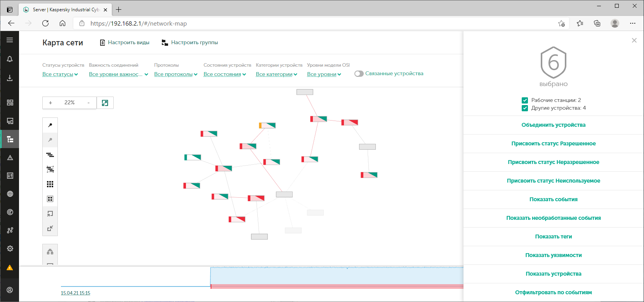Select the orange-marked node on the map
Screen dimensions: 644x302
point(267,125)
